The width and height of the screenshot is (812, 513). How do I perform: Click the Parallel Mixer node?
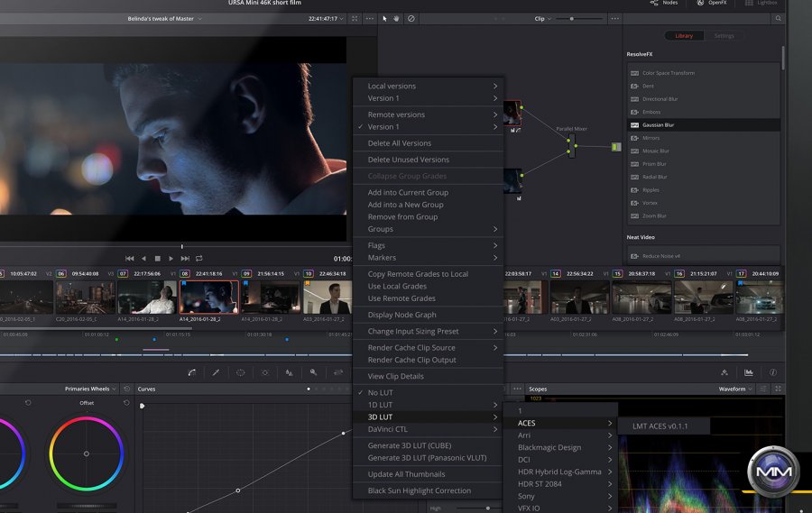click(572, 146)
